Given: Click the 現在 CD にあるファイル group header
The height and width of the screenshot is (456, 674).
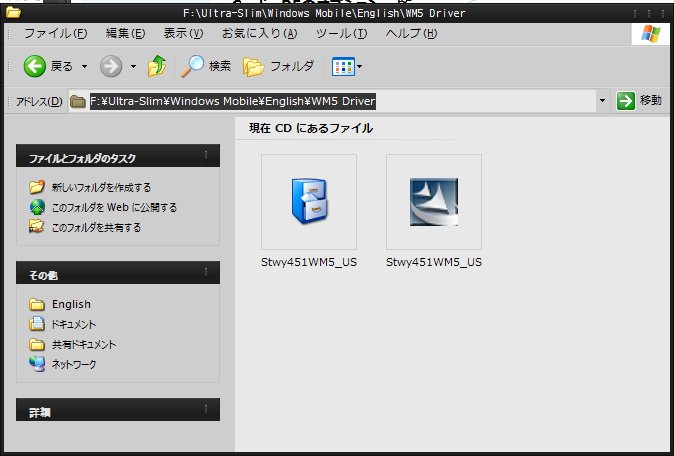Looking at the screenshot, I should pos(311,129).
